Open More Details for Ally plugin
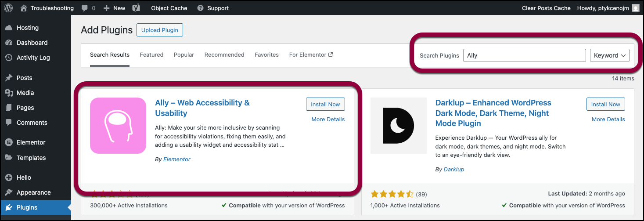 tap(328, 120)
